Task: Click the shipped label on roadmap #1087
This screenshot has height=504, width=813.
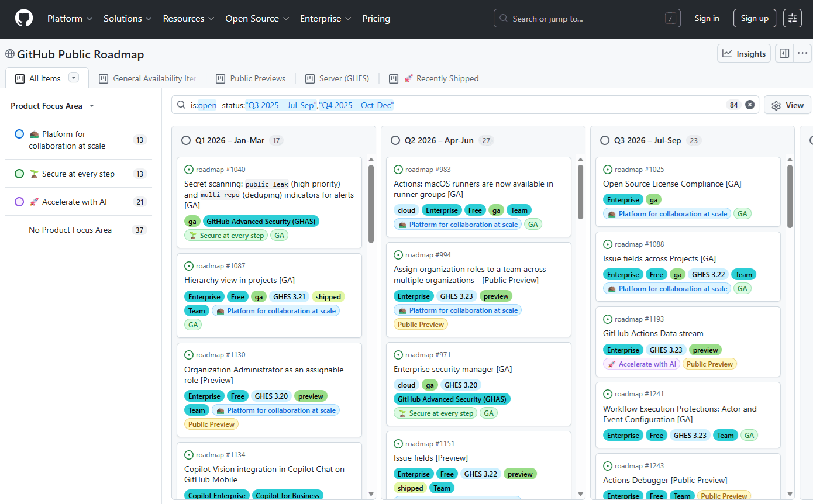Action: [x=328, y=296]
